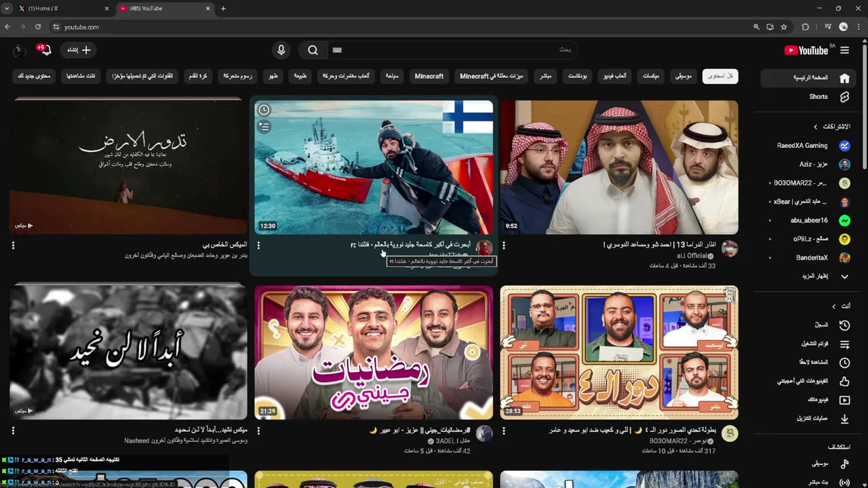Open options menu for الميكس الخاص بي

point(13,245)
